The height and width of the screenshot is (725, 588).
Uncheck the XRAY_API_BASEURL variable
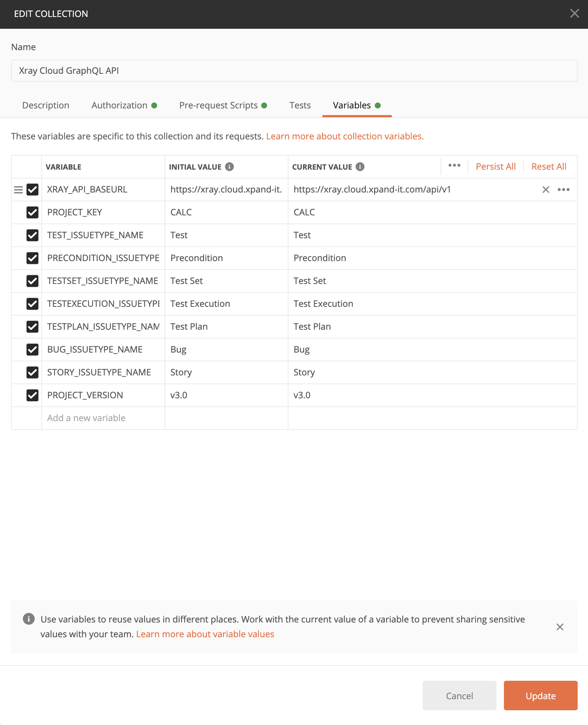click(x=32, y=190)
